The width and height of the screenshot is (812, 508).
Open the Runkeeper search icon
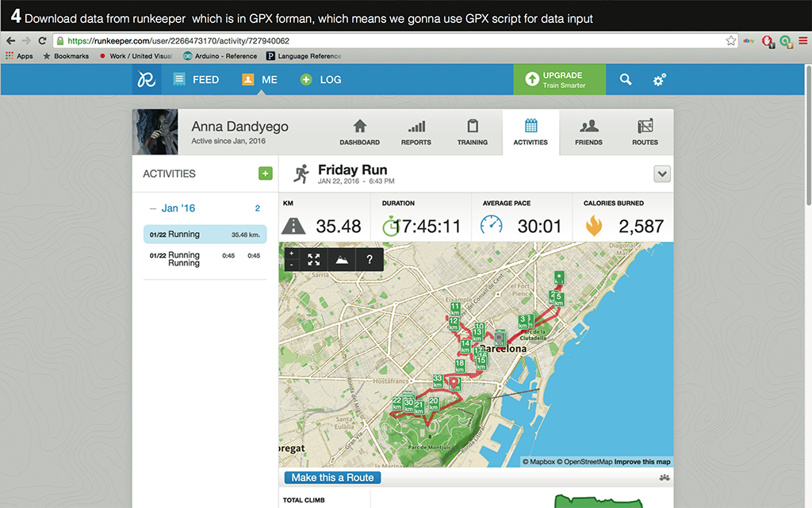(x=625, y=79)
